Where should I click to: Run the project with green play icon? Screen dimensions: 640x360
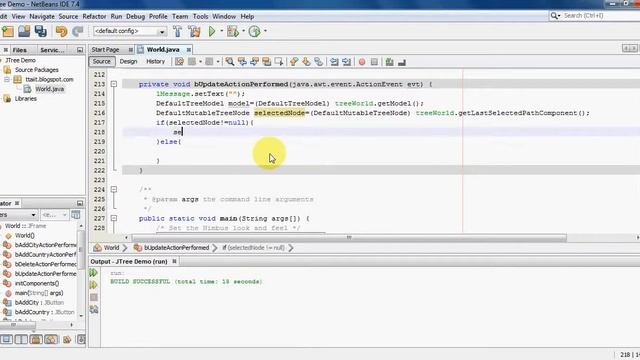[x=212, y=31]
